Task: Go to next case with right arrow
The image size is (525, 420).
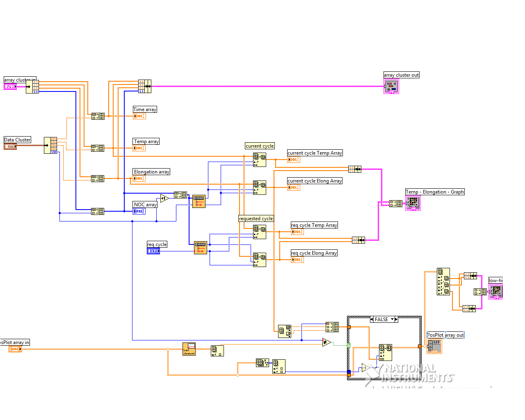Action: [396, 320]
